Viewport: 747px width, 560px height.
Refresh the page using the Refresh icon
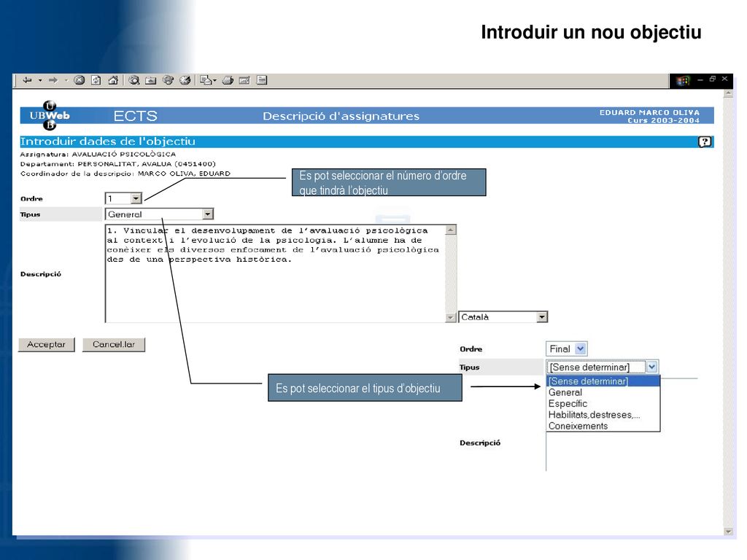(96, 80)
